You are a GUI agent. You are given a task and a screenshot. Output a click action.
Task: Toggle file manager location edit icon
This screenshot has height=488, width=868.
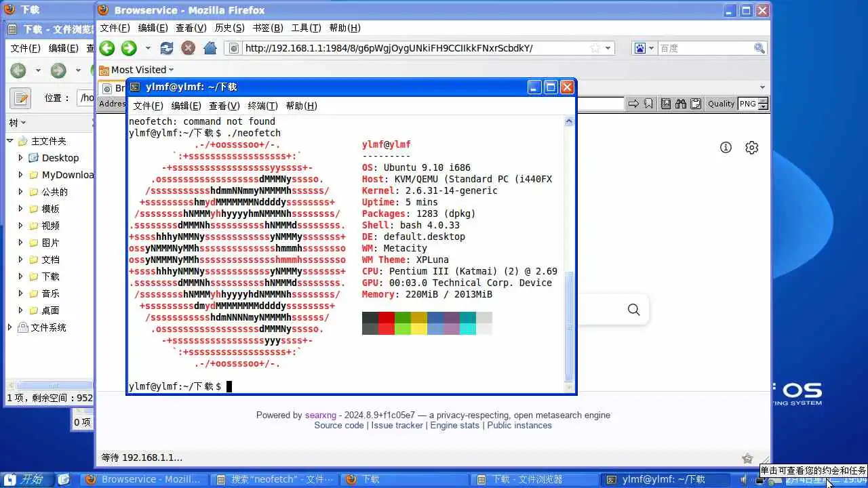point(20,98)
